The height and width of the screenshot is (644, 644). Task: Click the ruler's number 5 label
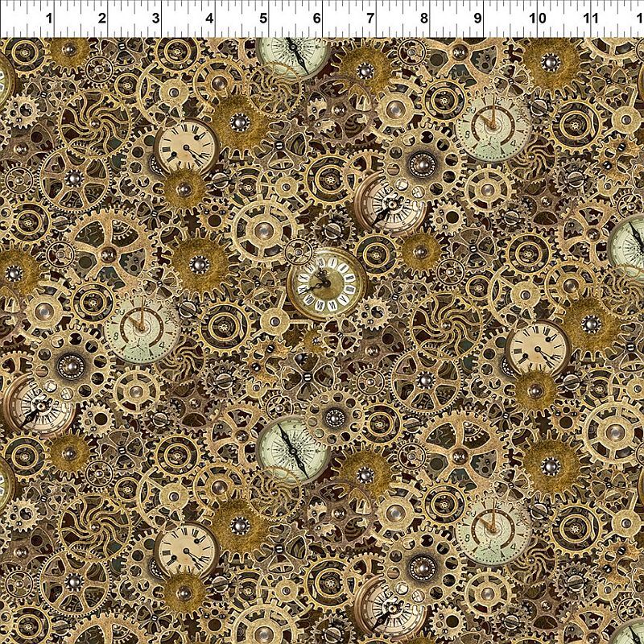coord(263,18)
